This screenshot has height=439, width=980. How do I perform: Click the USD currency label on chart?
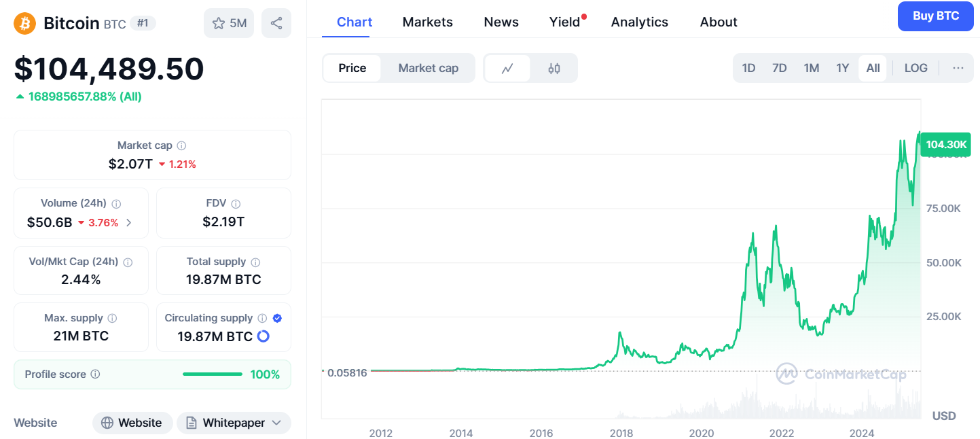pos(944,416)
